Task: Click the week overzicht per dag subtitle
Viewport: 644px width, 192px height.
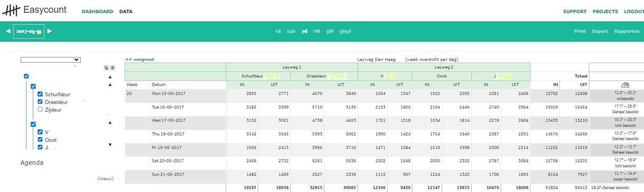Action: (432, 60)
